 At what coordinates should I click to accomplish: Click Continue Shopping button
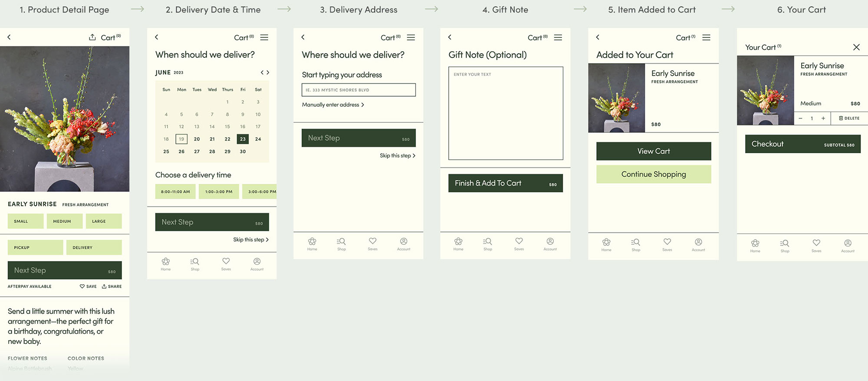654,174
